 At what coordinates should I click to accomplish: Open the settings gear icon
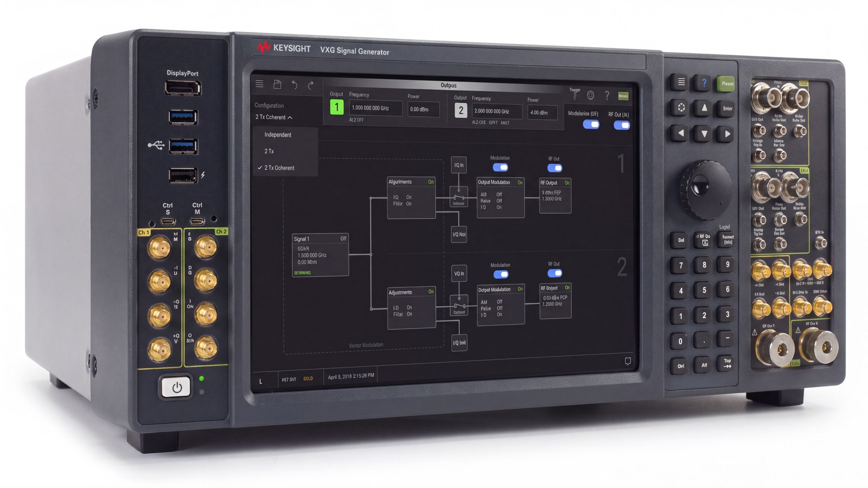(590, 95)
